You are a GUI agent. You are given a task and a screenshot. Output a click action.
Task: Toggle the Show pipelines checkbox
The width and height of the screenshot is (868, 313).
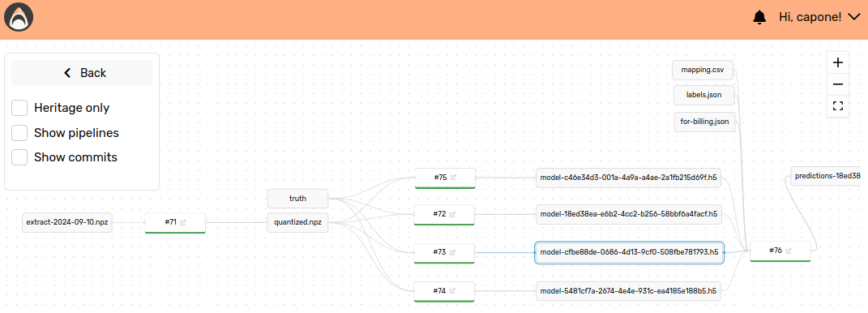click(20, 133)
